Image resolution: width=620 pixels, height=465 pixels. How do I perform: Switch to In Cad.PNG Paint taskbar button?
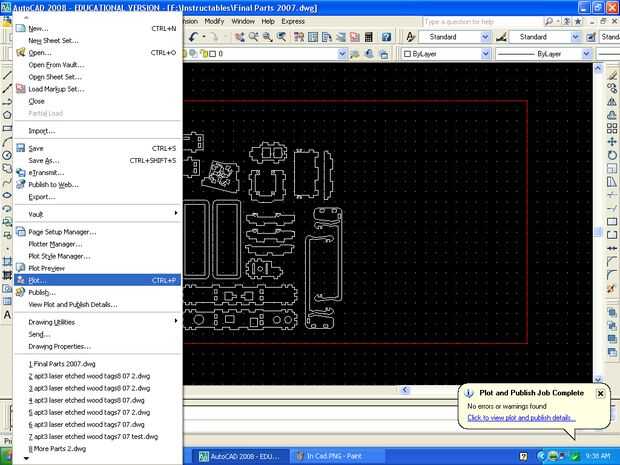click(337, 456)
